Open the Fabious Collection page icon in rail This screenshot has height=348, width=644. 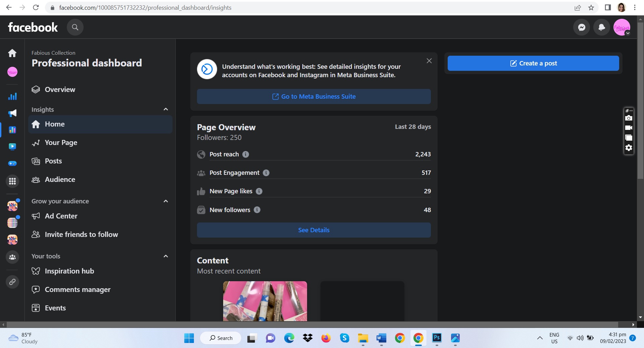pyautogui.click(x=12, y=72)
